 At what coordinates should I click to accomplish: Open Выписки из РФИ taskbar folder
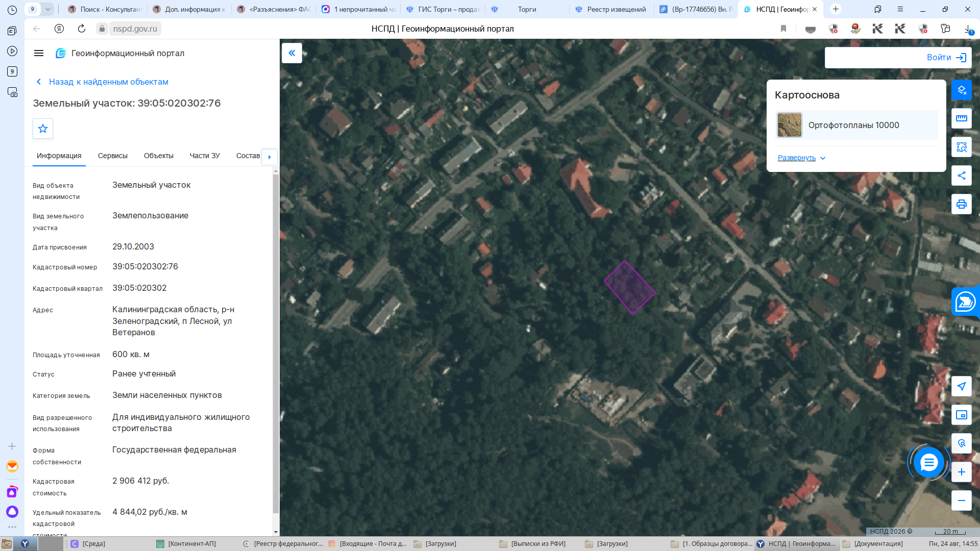(532, 544)
